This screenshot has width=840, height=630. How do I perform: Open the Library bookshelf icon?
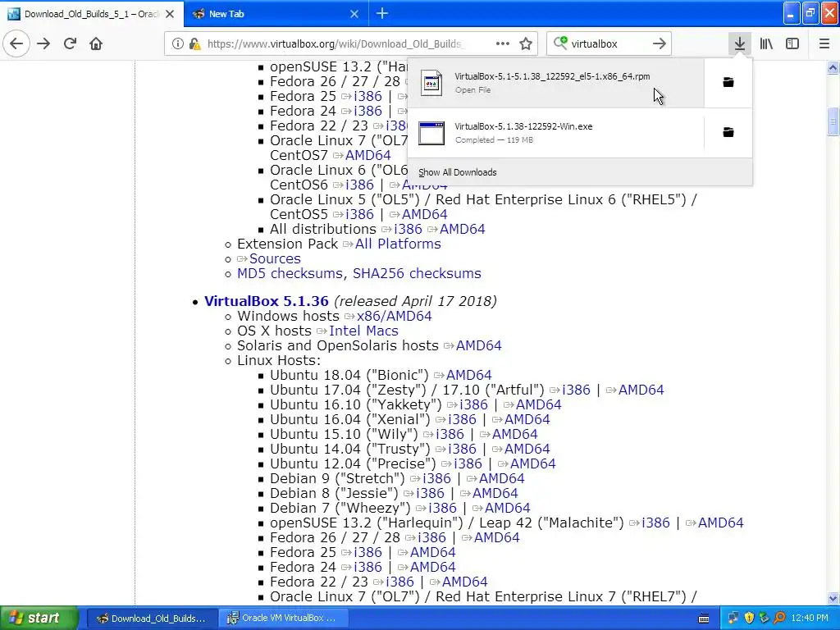[x=766, y=43]
